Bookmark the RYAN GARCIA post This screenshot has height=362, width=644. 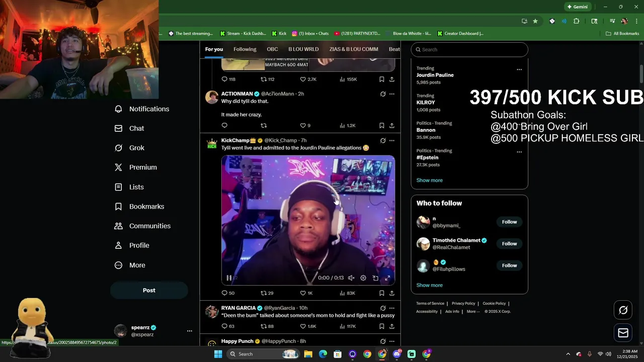(x=382, y=326)
